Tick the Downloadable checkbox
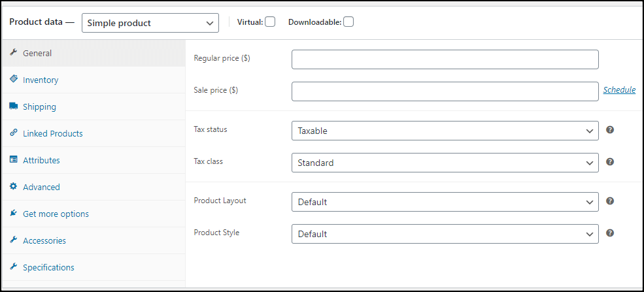The image size is (644, 292). pos(348,22)
